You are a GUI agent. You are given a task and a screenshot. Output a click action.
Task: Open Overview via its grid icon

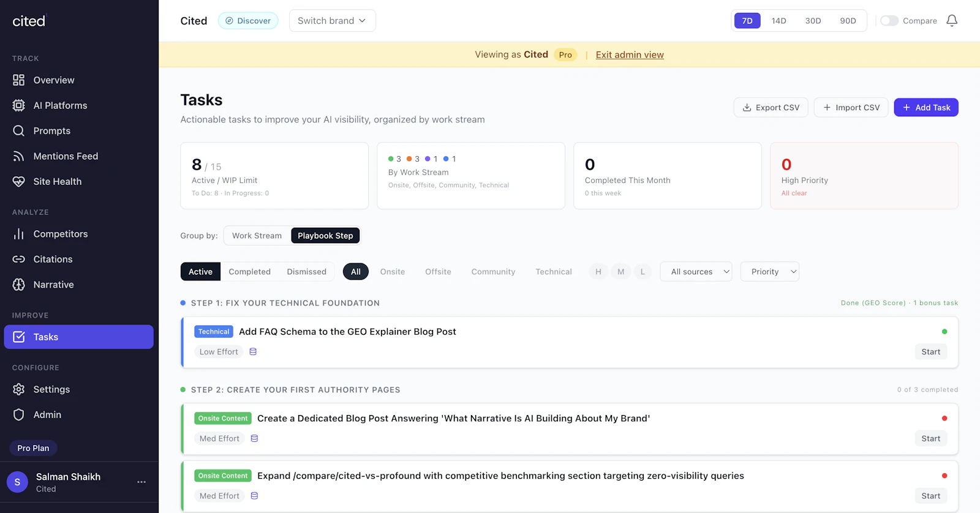click(x=19, y=80)
